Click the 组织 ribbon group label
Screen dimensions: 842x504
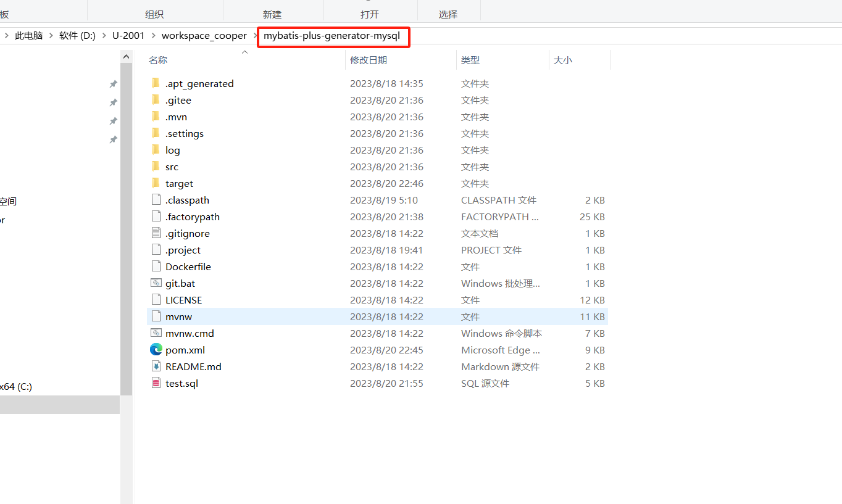154,14
